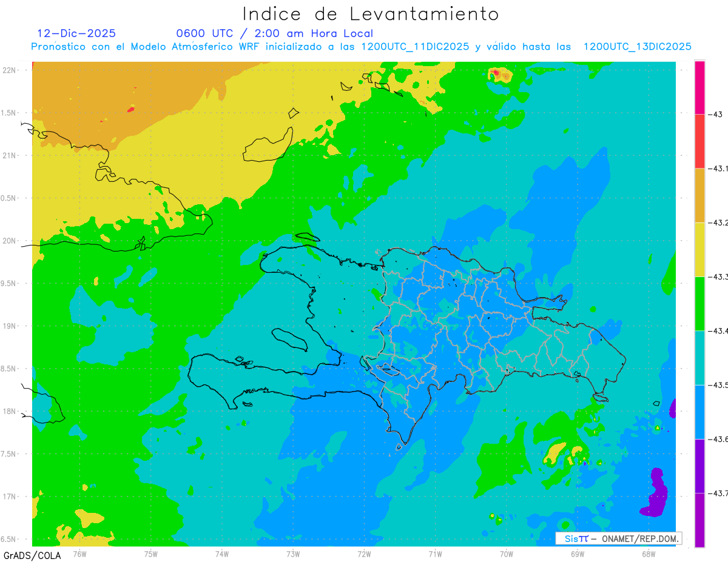
Task: Click the '68W' longitude label
Action: (x=649, y=554)
